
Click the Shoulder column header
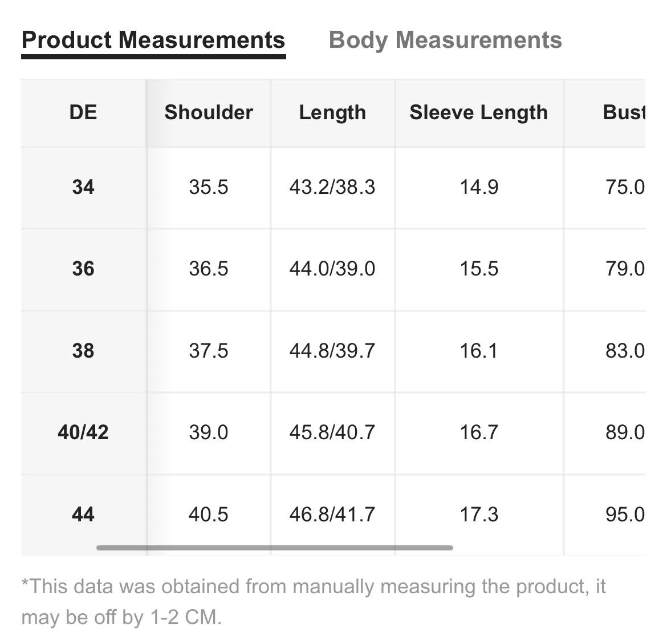coord(209,113)
